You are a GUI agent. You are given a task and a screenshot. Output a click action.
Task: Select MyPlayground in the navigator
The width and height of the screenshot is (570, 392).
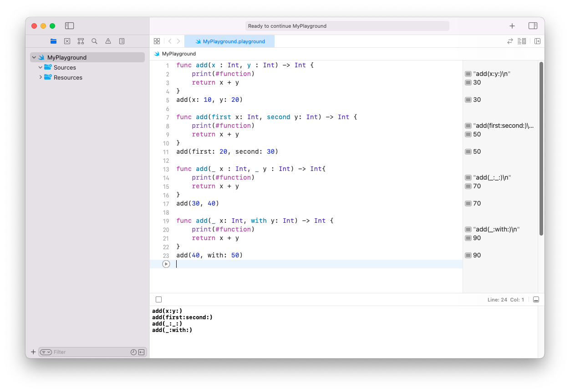pyautogui.click(x=87, y=57)
